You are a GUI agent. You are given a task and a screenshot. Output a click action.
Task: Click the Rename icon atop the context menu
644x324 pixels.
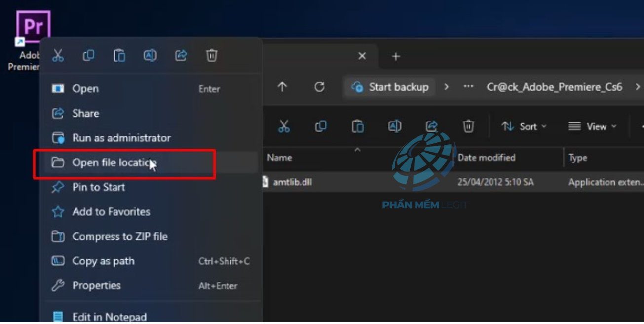(x=150, y=55)
